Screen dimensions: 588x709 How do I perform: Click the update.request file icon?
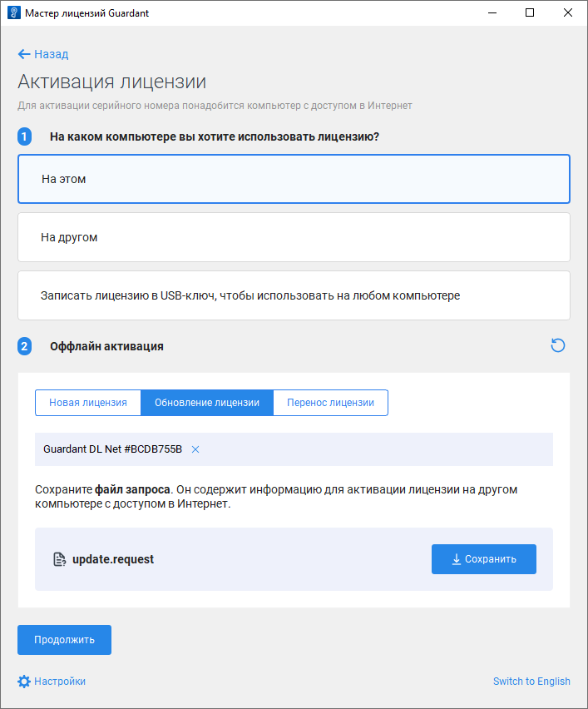pyautogui.click(x=59, y=559)
